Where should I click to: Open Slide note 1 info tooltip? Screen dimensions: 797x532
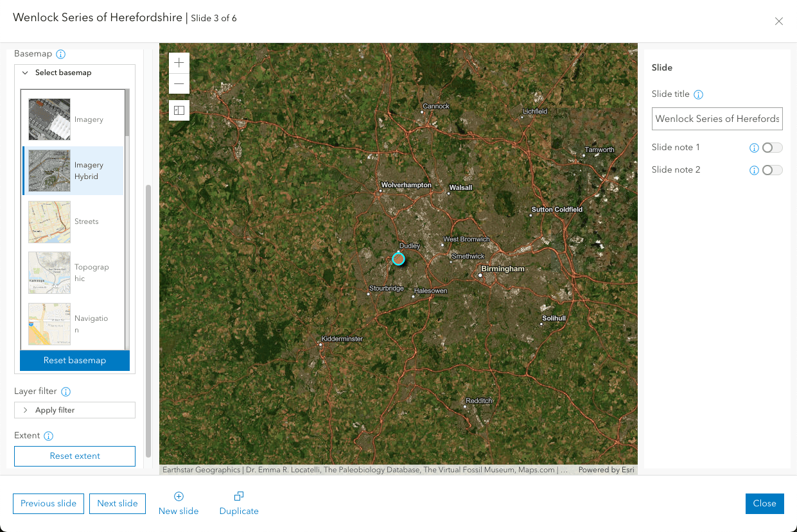(x=753, y=148)
